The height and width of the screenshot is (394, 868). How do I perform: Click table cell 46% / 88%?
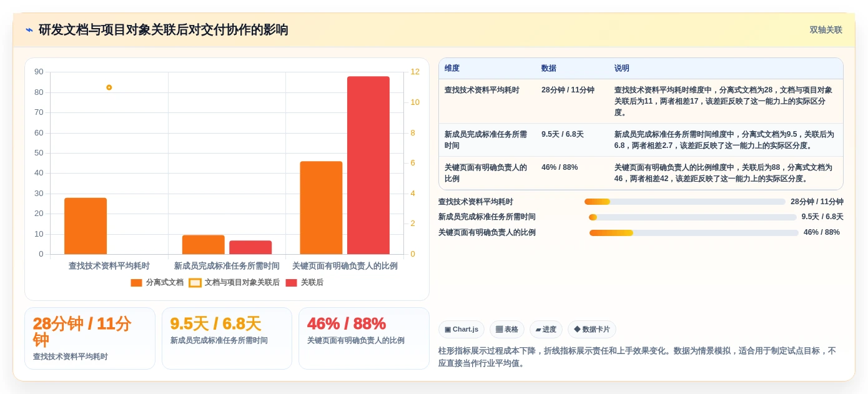[x=560, y=167]
